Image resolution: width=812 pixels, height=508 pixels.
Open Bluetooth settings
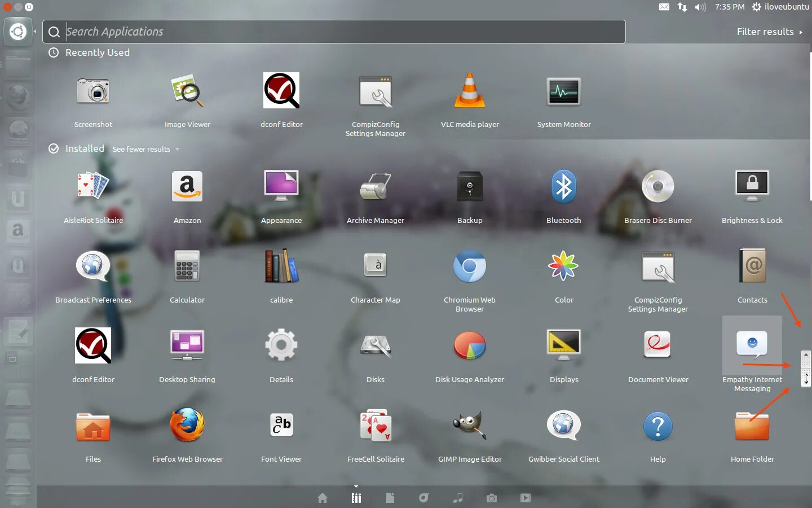(x=564, y=186)
